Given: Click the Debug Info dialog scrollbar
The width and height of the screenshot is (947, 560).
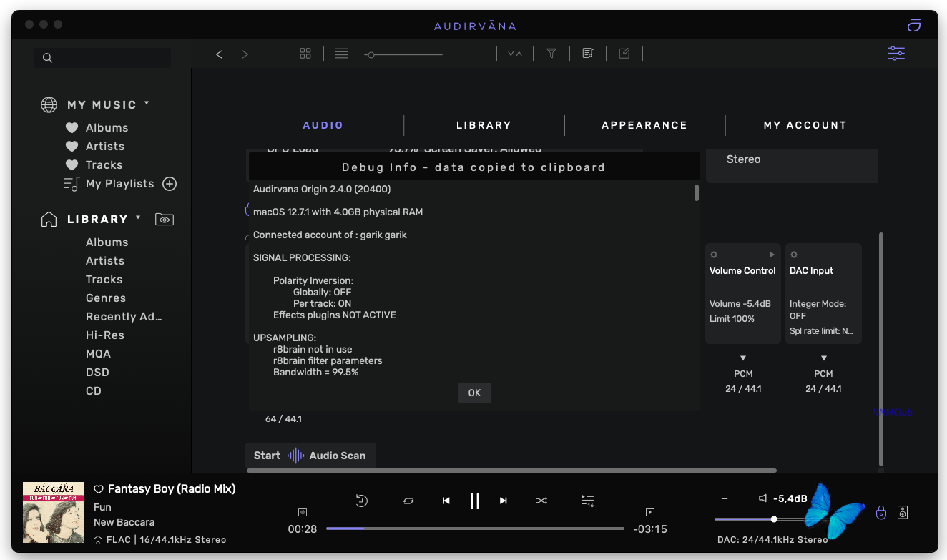Looking at the screenshot, I should point(697,193).
